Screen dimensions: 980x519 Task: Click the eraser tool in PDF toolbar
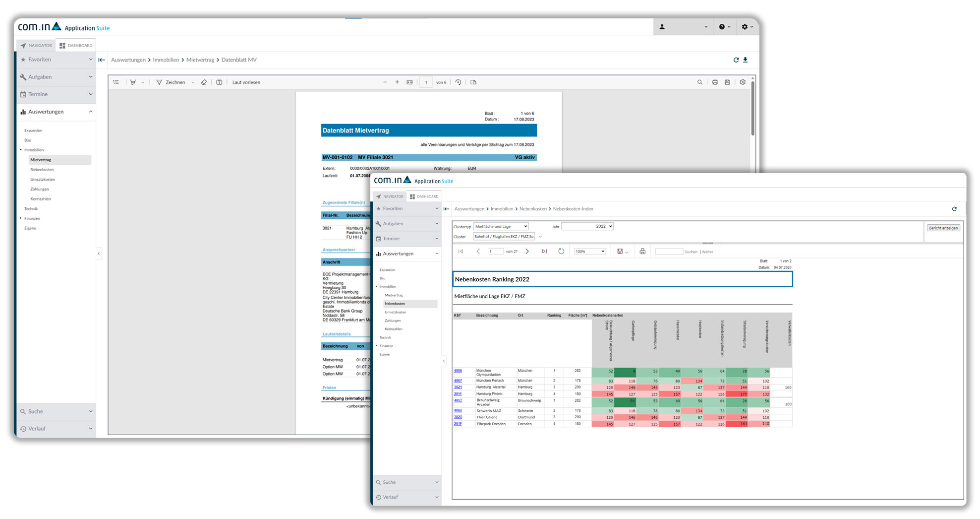[204, 82]
